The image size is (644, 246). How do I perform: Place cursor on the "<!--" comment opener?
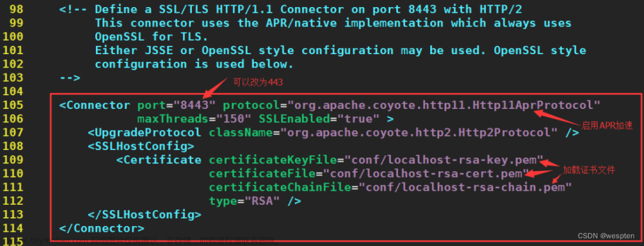[x=73, y=10]
